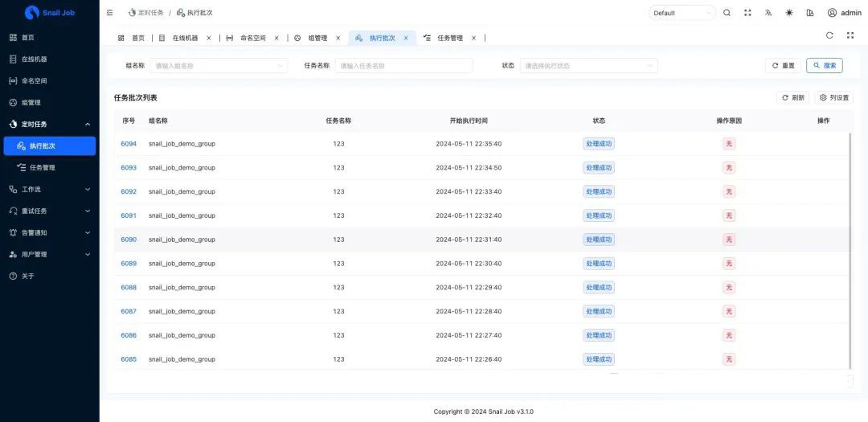Click the 搜索 search button
The image size is (868, 422).
coord(825,66)
